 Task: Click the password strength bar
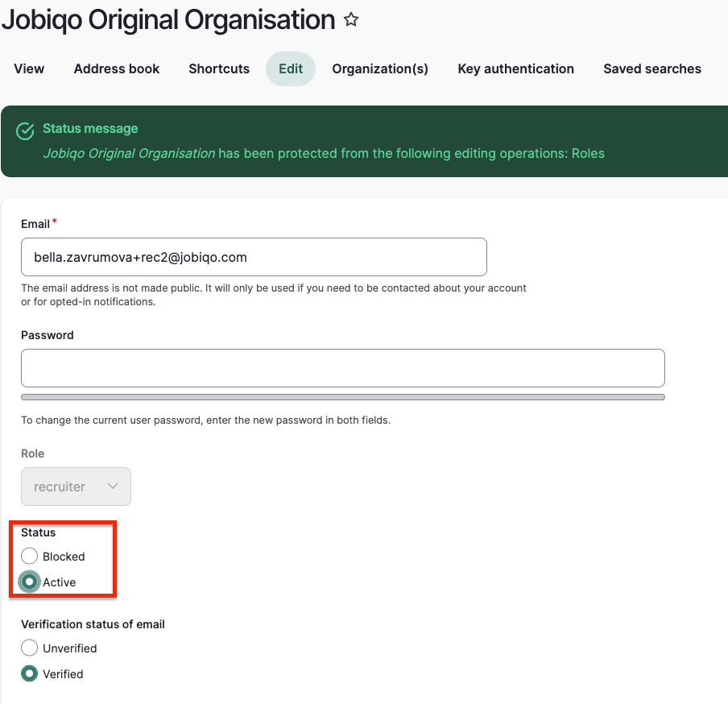[343, 397]
